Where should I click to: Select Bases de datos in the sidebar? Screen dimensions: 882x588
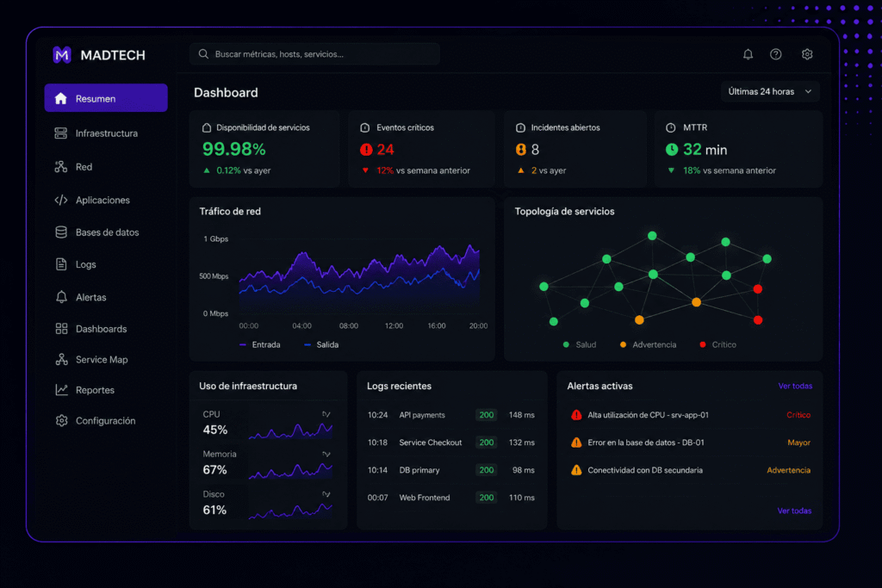[106, 232]
